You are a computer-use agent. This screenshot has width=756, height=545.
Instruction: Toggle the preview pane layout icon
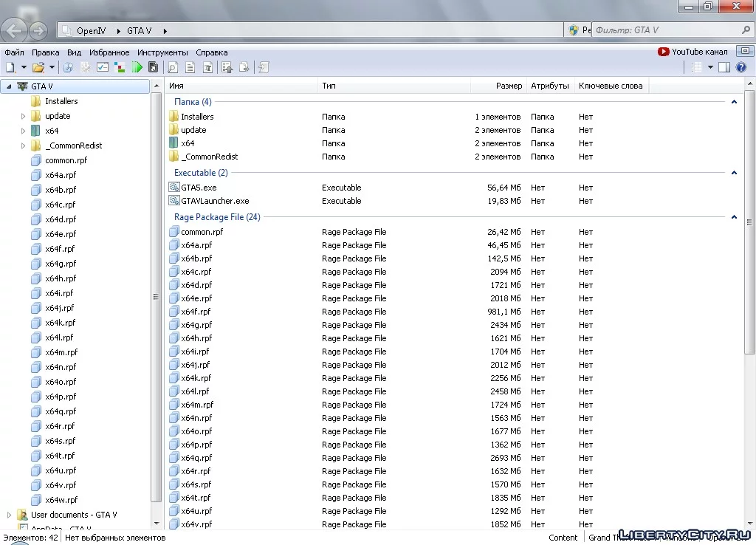pos(724,67)
